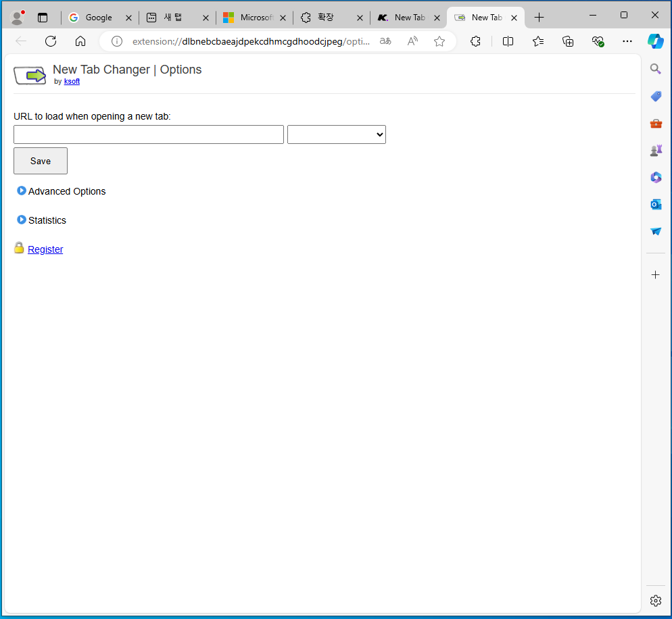Open Collections icon in toolbar

[x=568, y=41]
